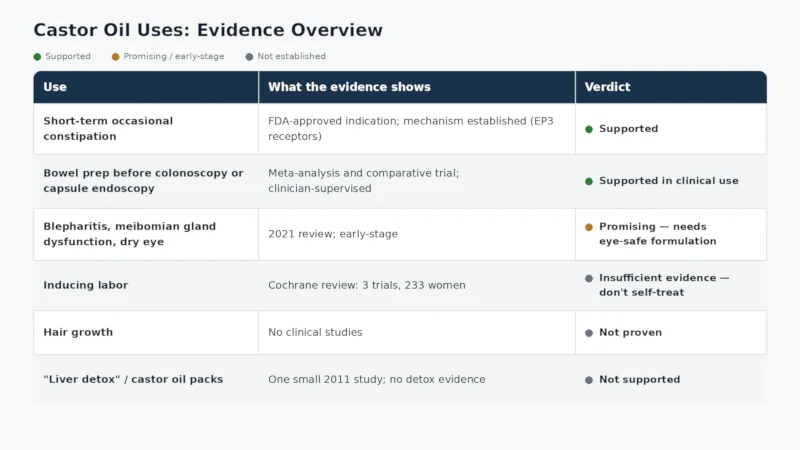Viewport: 800px width, 450px height.
Task: Click the orange Promising / early-stage legend dot
Action: tap(115, 57)
